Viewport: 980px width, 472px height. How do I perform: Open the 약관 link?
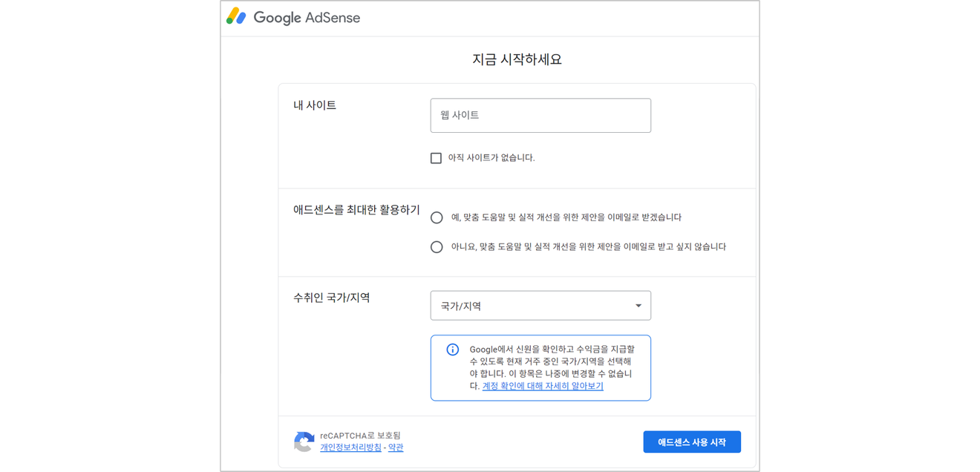pos(396,448)
